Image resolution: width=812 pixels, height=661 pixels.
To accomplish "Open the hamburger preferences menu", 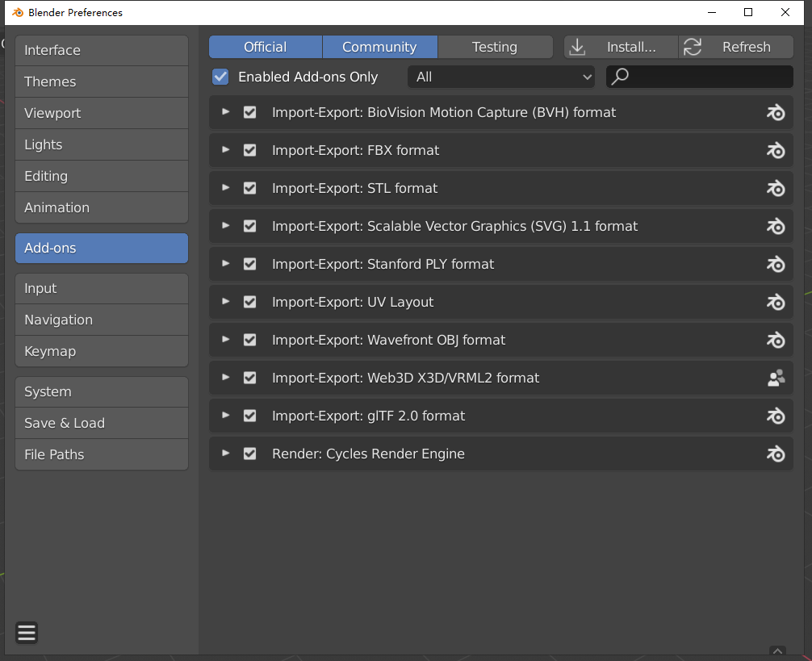I will [x=27, y=633].
